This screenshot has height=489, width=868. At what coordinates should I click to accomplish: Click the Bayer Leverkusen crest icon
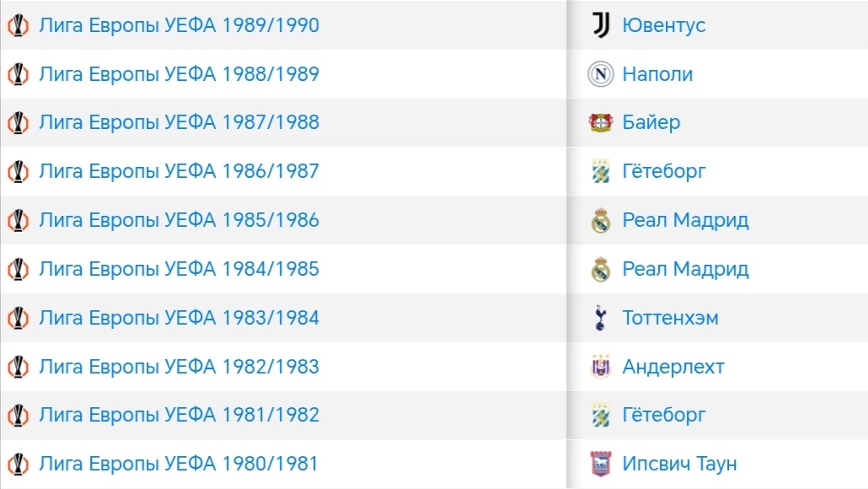coord(600,123)
